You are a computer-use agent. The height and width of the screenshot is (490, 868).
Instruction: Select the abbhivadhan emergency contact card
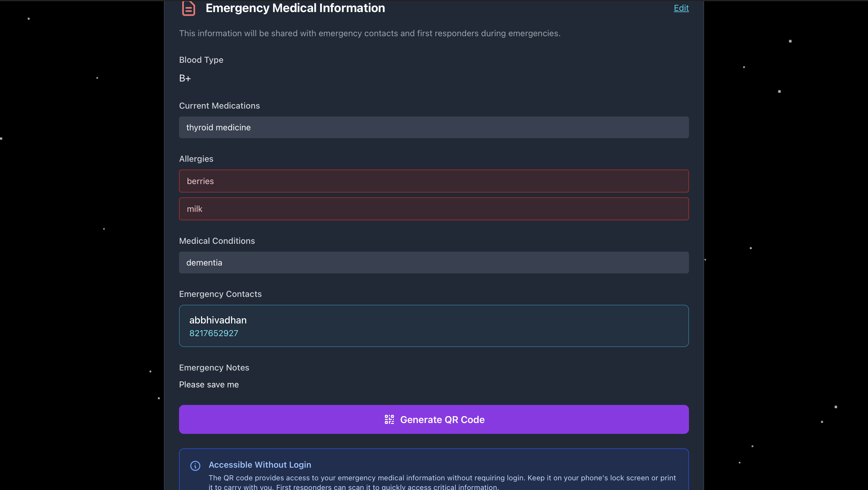point(433,326)
